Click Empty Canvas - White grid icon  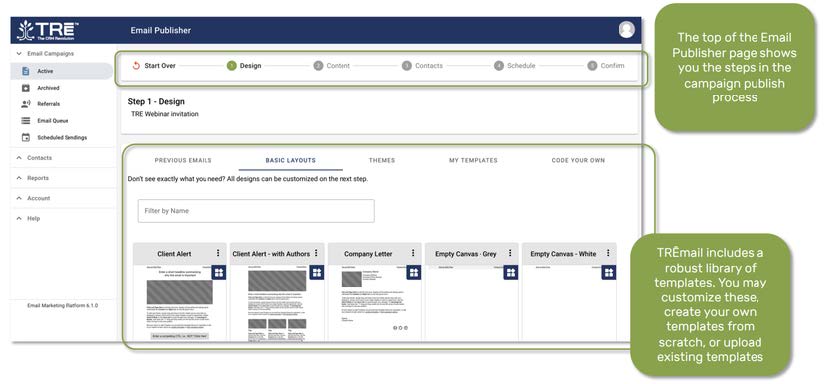609,272
